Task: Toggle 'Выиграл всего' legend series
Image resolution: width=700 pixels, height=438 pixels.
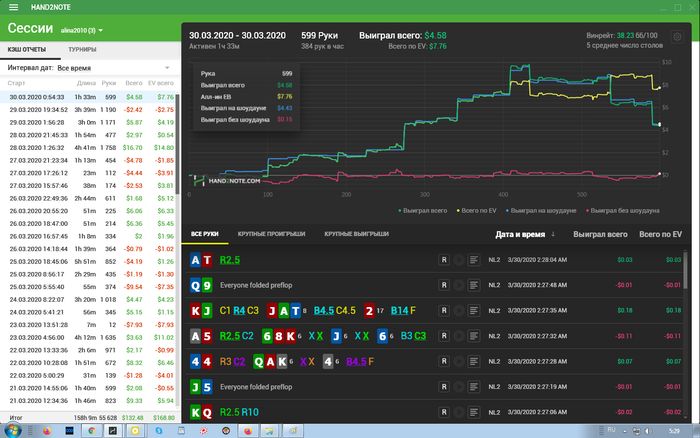Action: (422, 211)
